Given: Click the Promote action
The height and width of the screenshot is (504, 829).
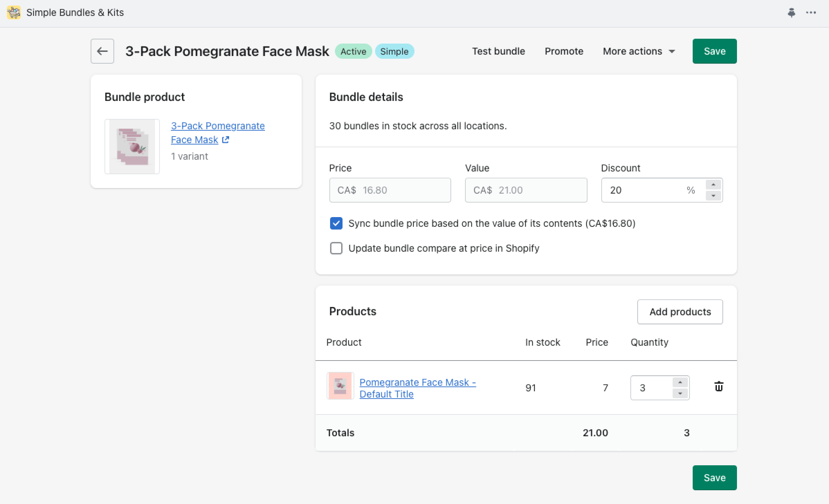Looking at the screenshot, I should pyautogui.click(x=564, y=51).
